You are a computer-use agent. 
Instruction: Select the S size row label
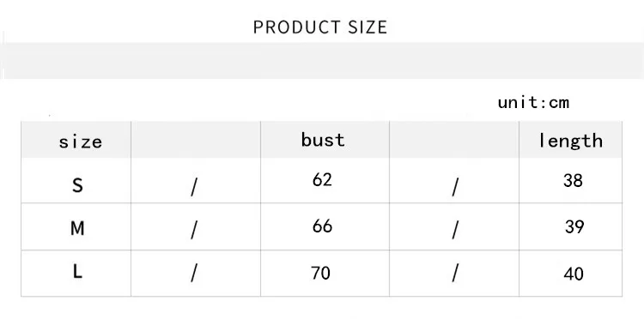(77, 185)
